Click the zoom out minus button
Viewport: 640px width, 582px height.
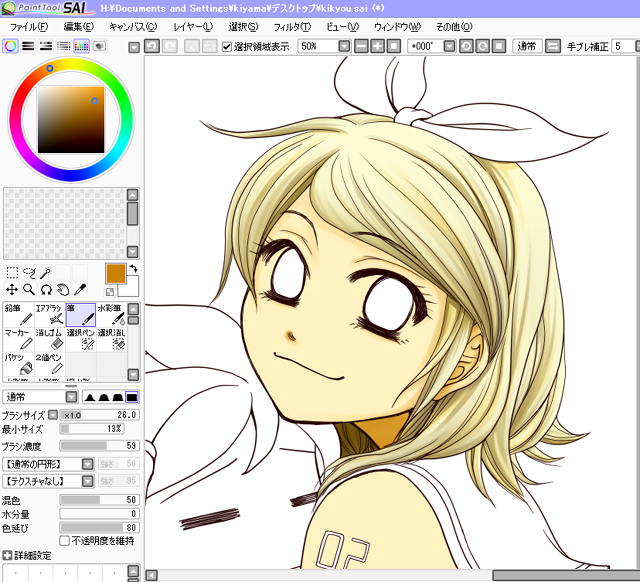click(361, 46)
